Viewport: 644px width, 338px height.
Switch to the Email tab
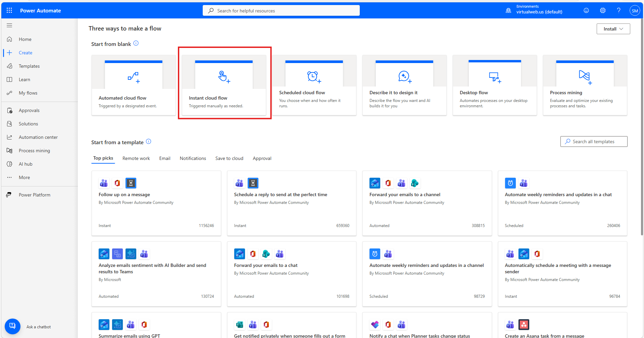click(165, 158)
